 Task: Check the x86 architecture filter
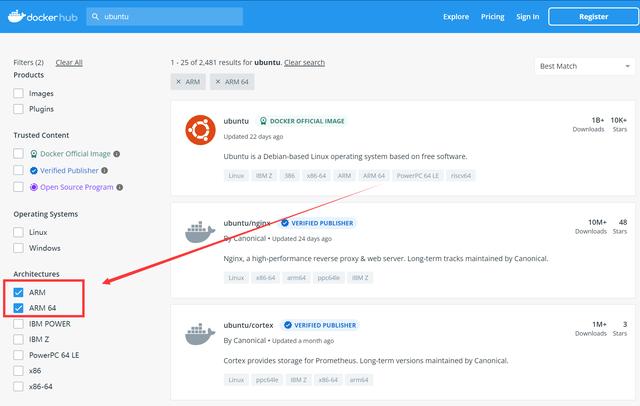coord(18,371)
